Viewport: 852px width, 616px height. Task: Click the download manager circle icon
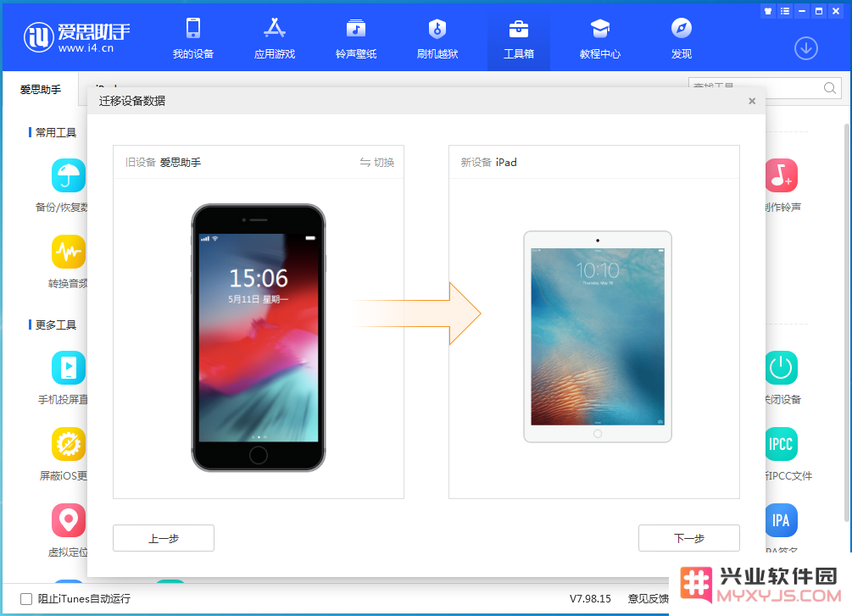[x=806, y=48]
